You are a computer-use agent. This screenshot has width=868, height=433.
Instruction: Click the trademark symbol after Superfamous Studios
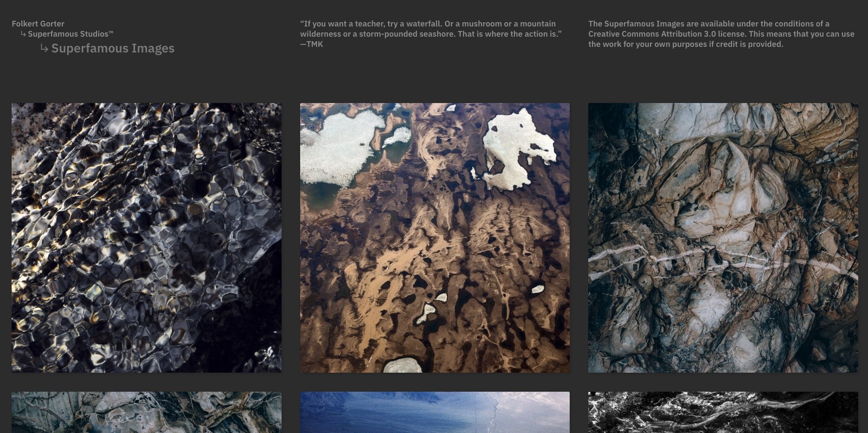[x=110, y=32]
